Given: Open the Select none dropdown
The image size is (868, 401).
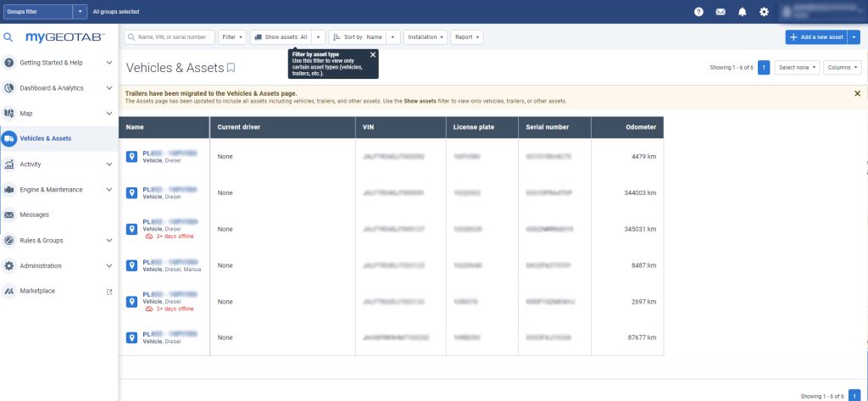Looking at the screenshot, I should pyautogui.click(x=798, y=67).
